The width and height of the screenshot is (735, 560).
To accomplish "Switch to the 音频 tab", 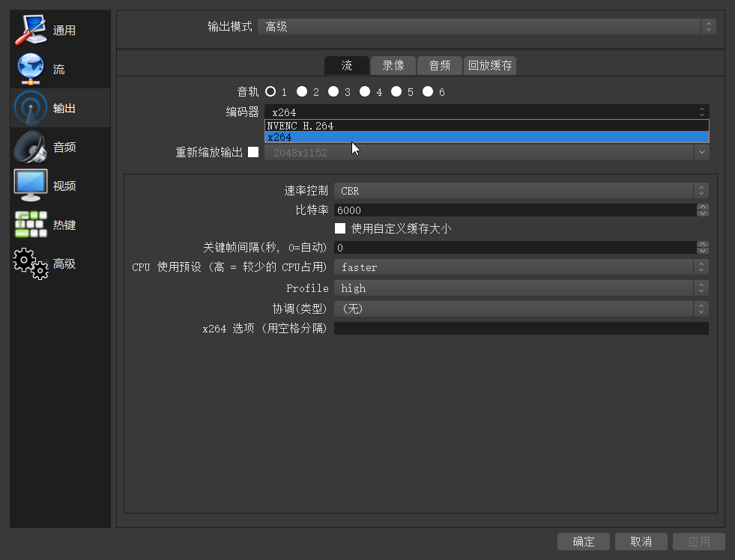I will pyautogui.click(x=439, y=66).
